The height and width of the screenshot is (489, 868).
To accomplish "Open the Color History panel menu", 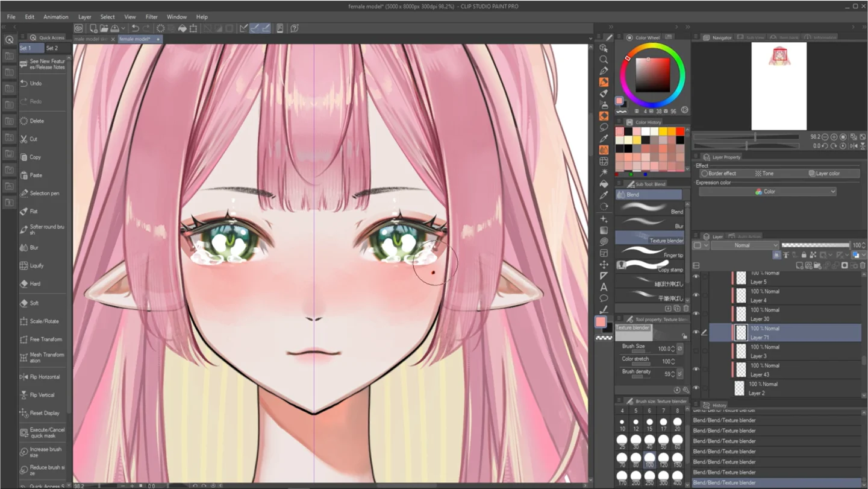I will point(620,122).
